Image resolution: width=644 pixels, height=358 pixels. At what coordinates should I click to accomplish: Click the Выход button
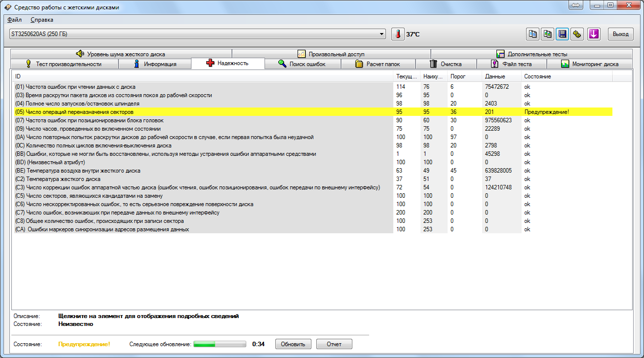pos(620,34)
